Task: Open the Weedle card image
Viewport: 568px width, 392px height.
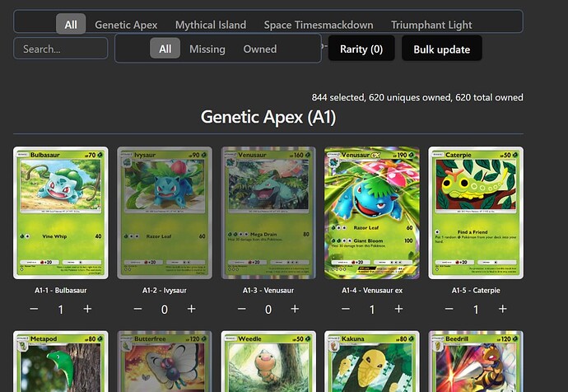Action: [268, 362]
